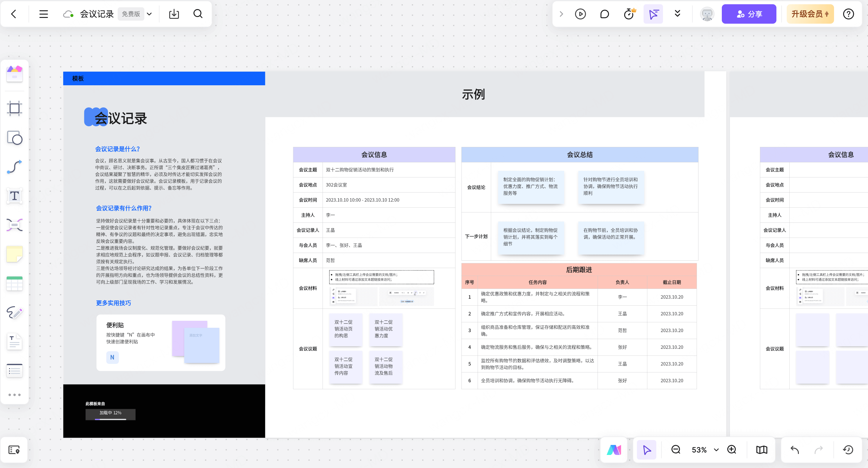
Task: Select the Shape tool
Action: [x=15, y=138]
